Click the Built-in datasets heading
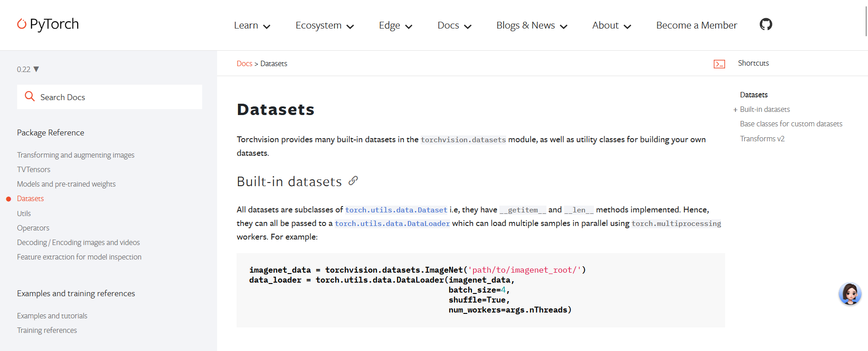Viewport: 868px width, 351px height. (289, 181)
